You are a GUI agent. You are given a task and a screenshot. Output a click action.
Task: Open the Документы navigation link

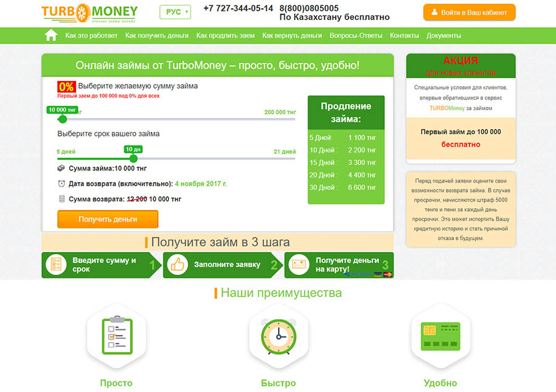[444, 36]
